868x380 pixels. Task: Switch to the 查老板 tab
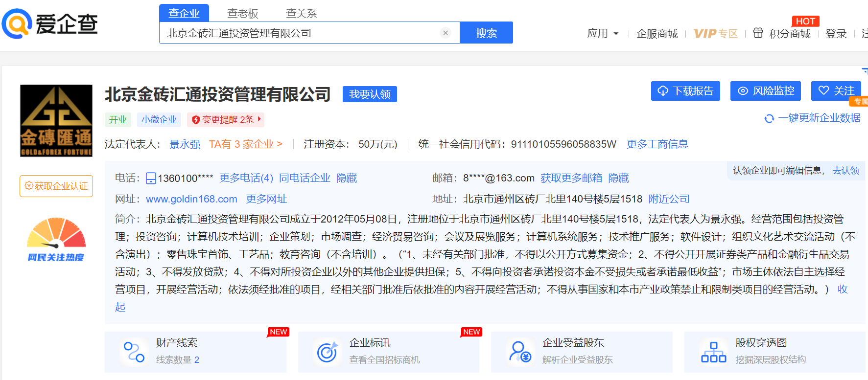point(243,13)
